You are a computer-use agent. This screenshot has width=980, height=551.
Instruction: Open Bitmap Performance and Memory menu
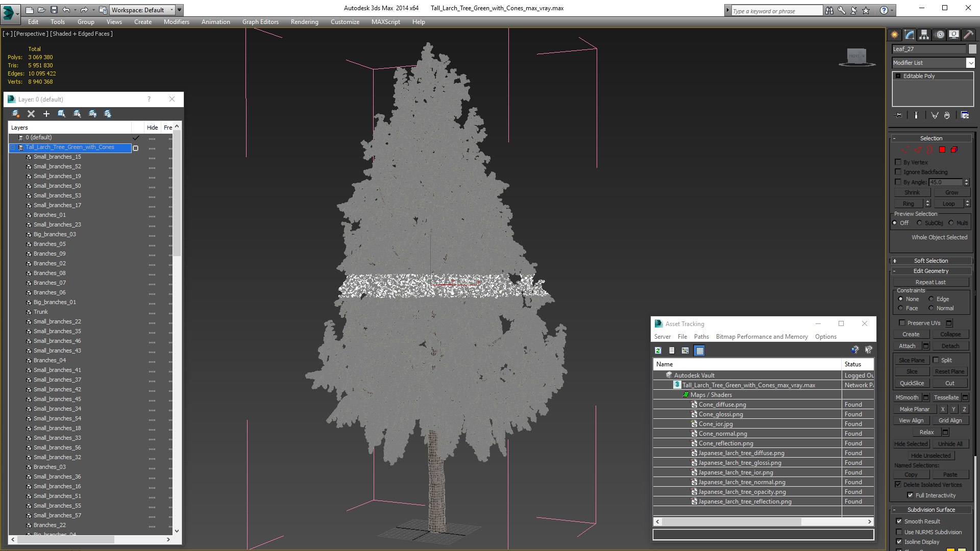[762, 337]
